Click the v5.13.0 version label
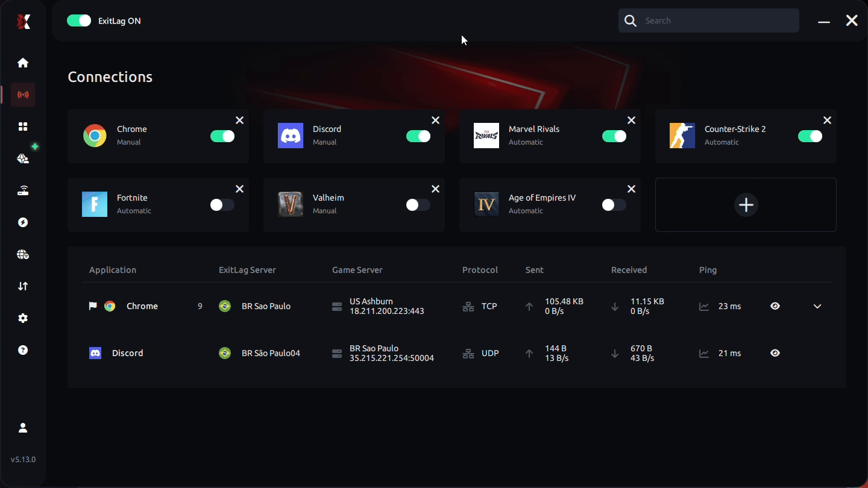Viewport: 868px width, 488px height. pos(23,460)
